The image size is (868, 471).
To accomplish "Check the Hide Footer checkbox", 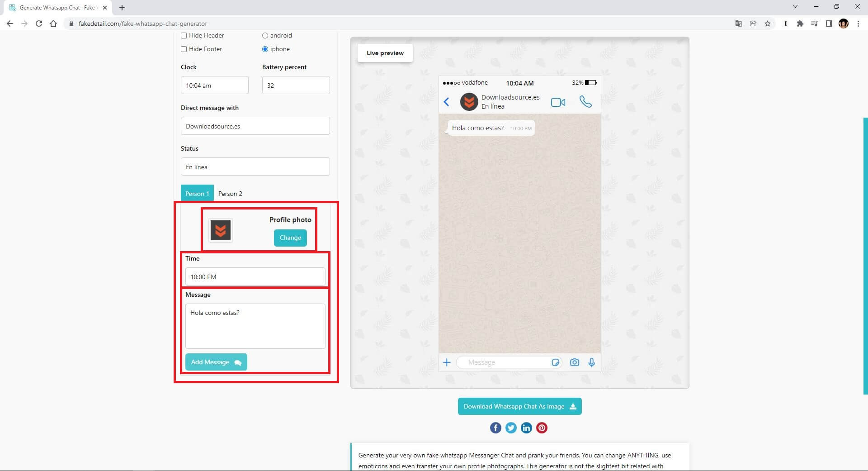I will (x=184, y=49).
